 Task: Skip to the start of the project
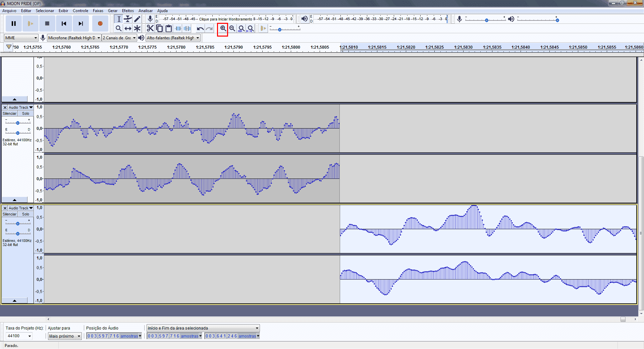point(64,23)
